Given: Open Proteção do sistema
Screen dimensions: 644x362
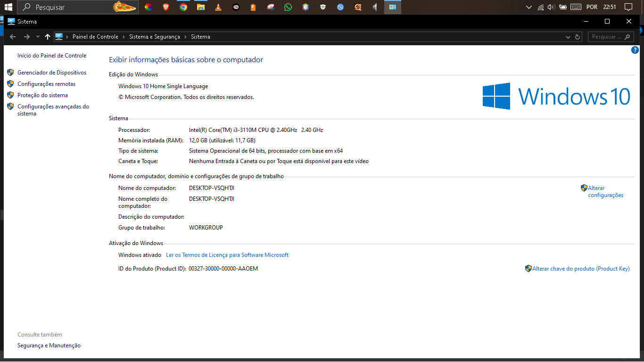Looking at the screenshot, I should tap(42, 95).
